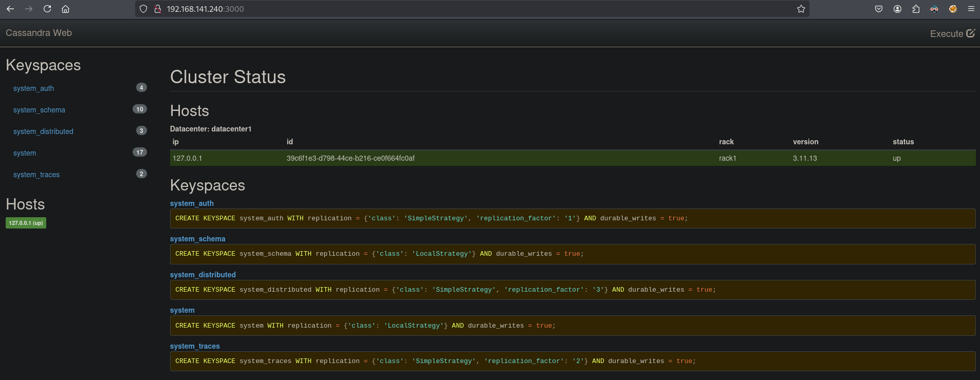
Task: Open the hamburger application menu
Action: [x=971, y=9]
